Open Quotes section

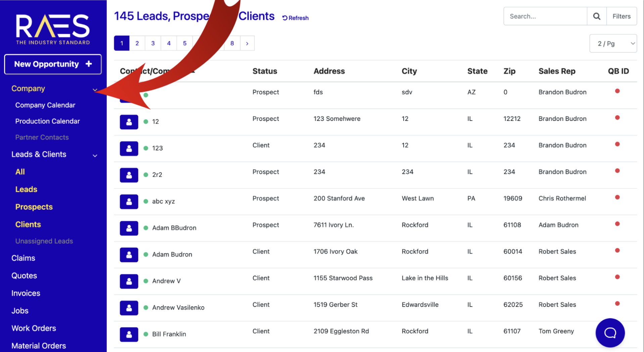pyautogui.click(x=24, y=276)
